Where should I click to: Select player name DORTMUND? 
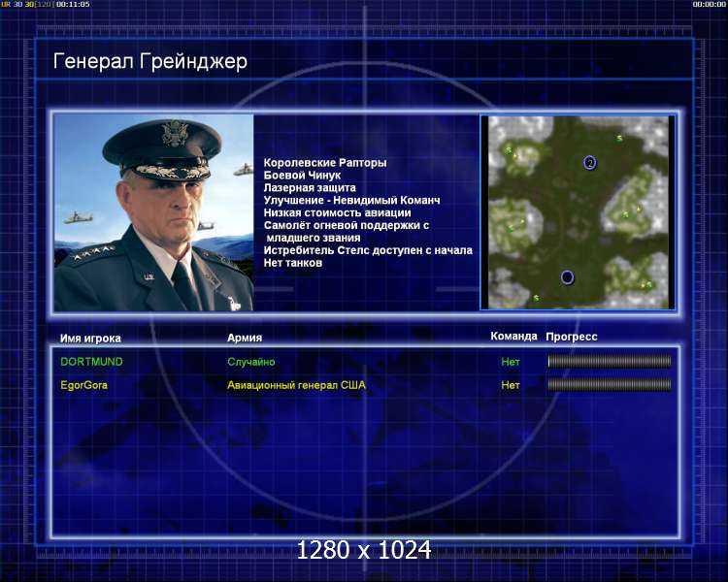pos(91,362)
